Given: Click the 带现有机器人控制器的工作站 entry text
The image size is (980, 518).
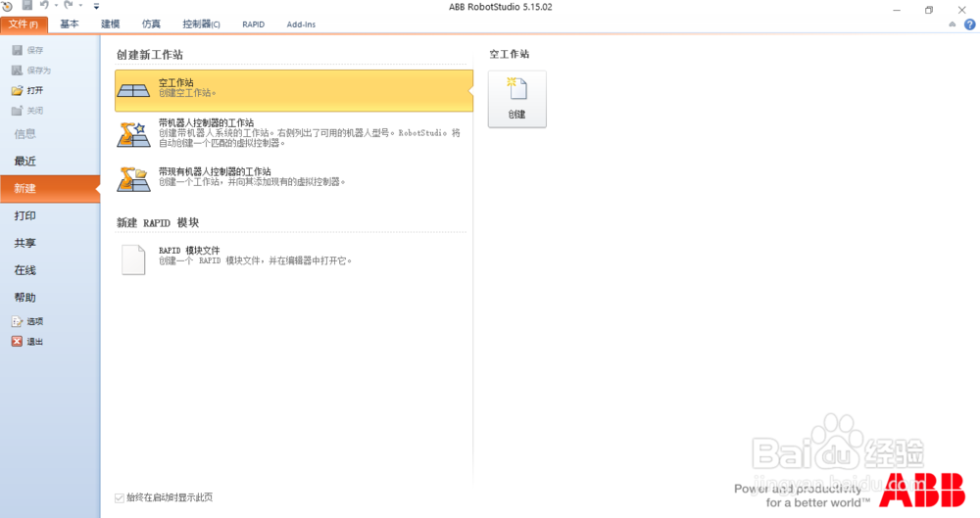Looking at the screenshot, I should point(215,171).
